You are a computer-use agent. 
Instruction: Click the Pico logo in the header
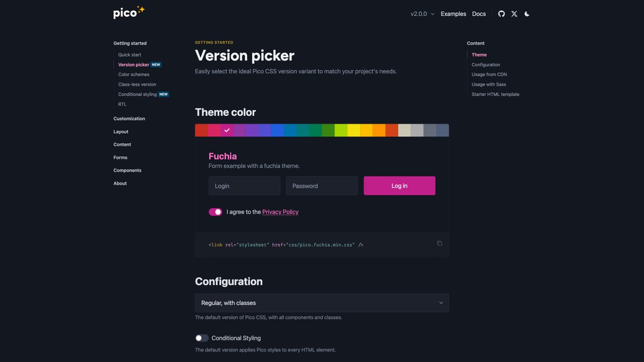129,12
